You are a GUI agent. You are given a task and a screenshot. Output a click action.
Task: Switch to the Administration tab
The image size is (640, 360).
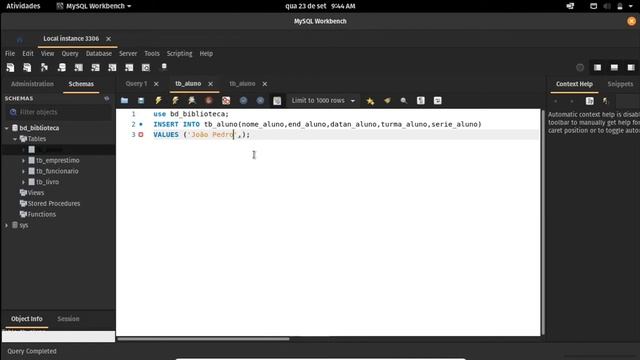(32, 84)
